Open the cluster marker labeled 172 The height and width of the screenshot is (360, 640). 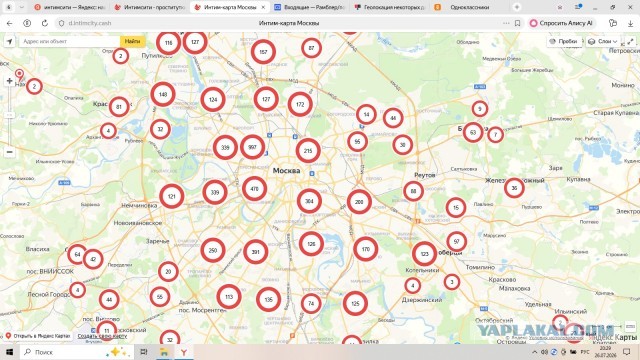click(300, 104)
